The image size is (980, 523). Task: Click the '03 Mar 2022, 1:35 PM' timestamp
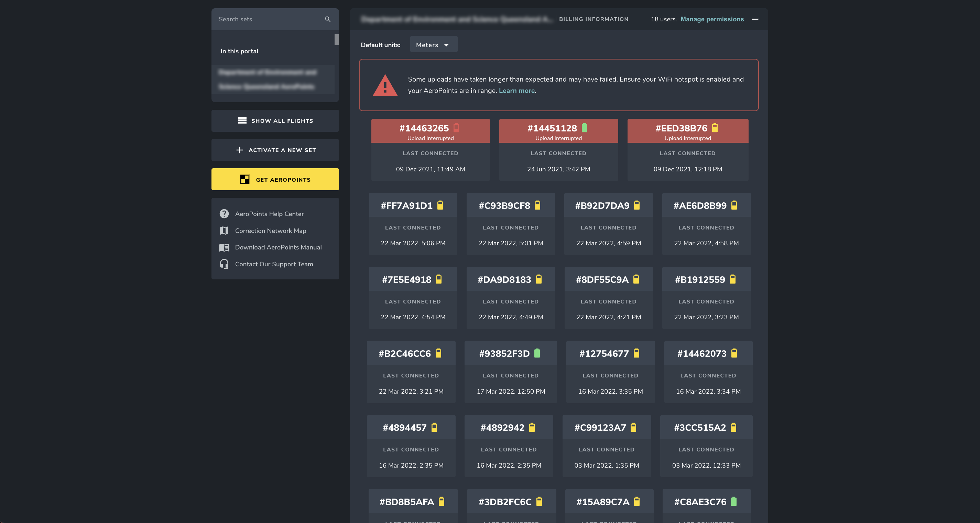(607, 466)
